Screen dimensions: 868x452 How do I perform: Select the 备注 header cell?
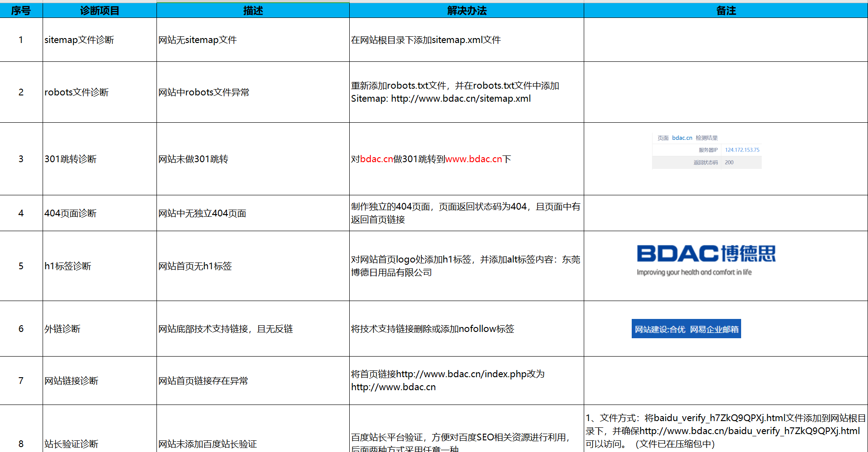pos(725,10)
